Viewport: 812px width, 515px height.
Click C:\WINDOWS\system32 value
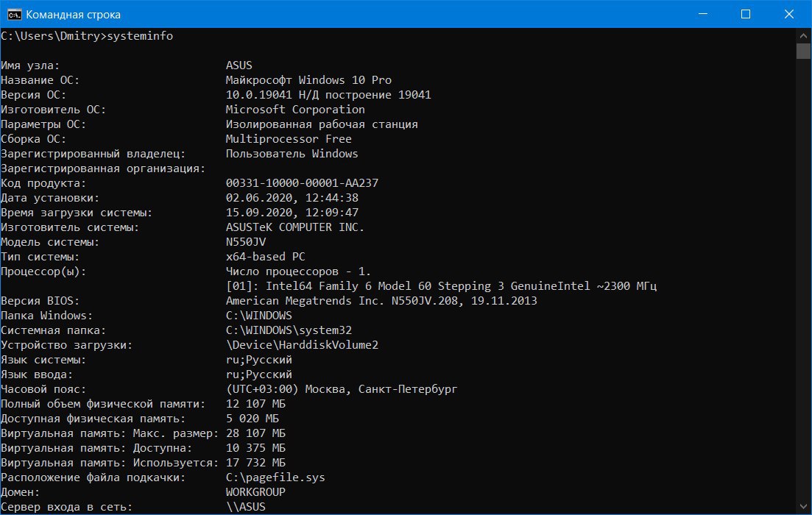289,330
